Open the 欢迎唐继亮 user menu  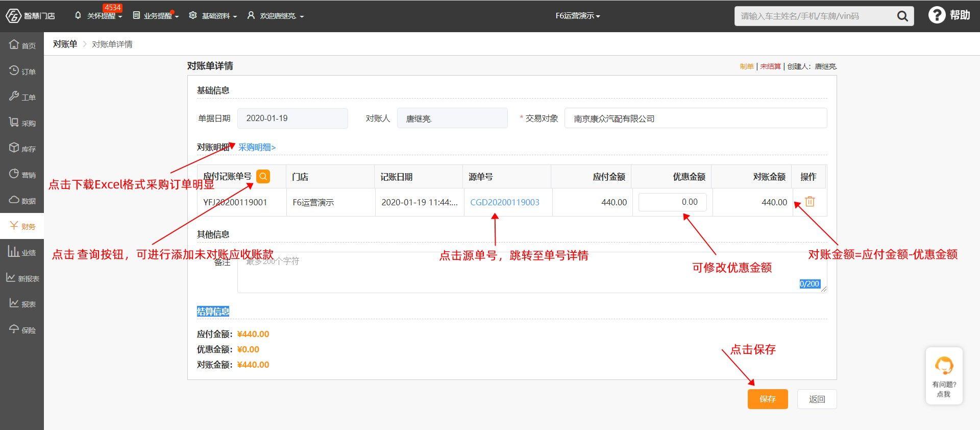[276, 16]
